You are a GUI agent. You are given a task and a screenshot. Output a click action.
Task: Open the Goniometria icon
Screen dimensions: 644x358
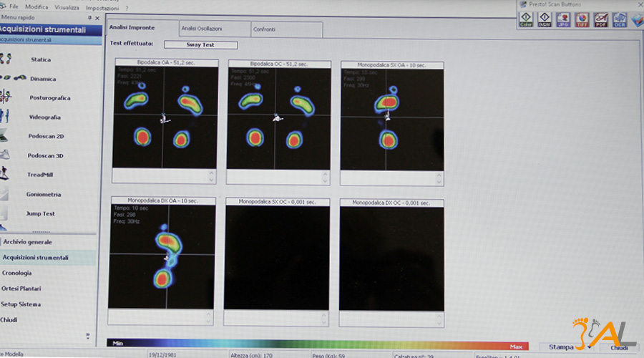click(x=4, y=193)
